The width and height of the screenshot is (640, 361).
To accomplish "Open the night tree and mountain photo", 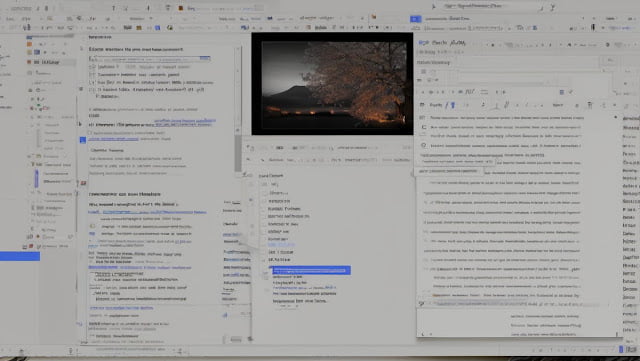I will click(332, 84).
